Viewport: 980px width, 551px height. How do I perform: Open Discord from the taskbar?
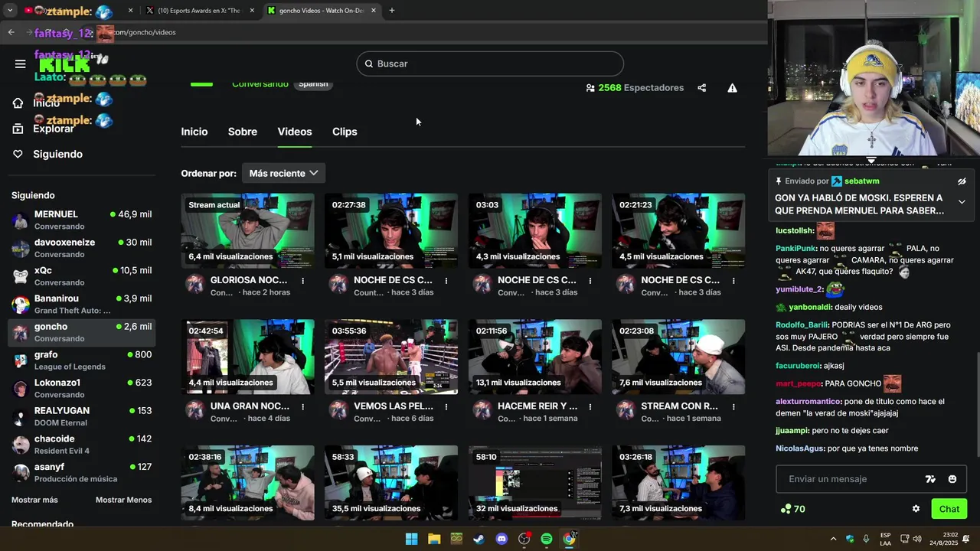coord(501,539)
